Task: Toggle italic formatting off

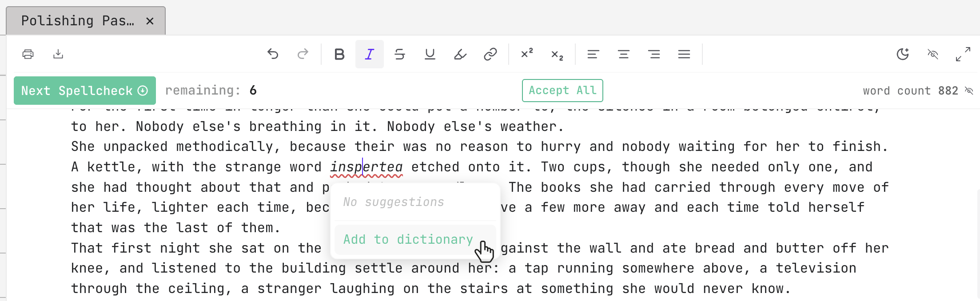Action: 370,54
